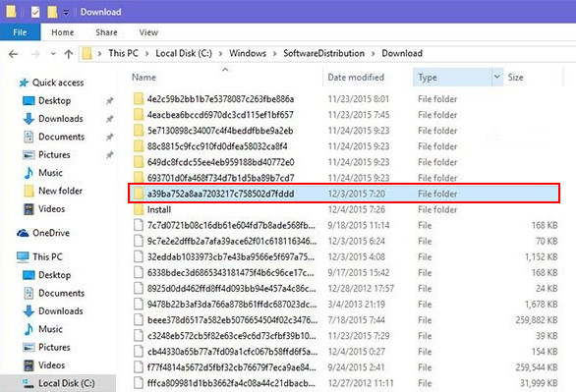
Task: Click the Forward navigation arrow
Action: tap(35, 54)
